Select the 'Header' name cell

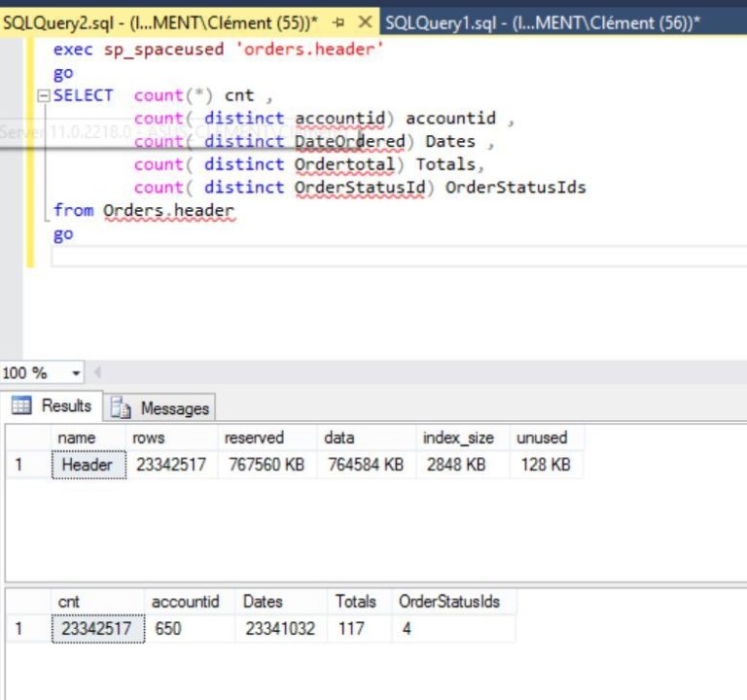point(88,465)
